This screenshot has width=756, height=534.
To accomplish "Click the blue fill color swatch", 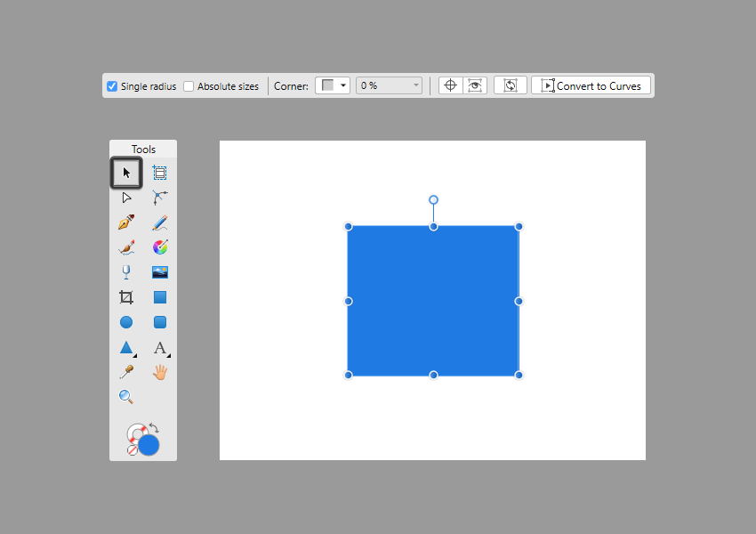I will click(149, 445).
